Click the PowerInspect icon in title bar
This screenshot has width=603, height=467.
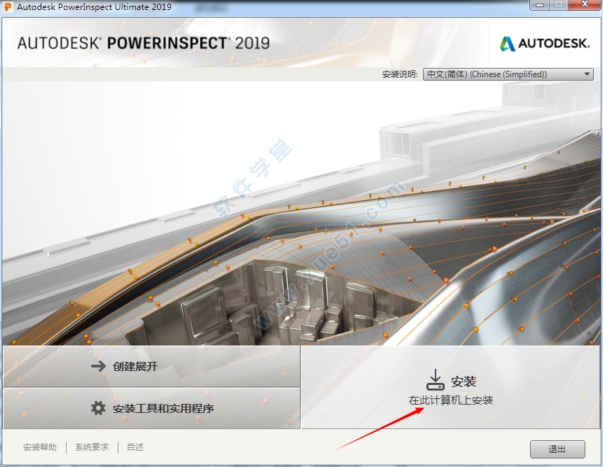pos(7,7)
